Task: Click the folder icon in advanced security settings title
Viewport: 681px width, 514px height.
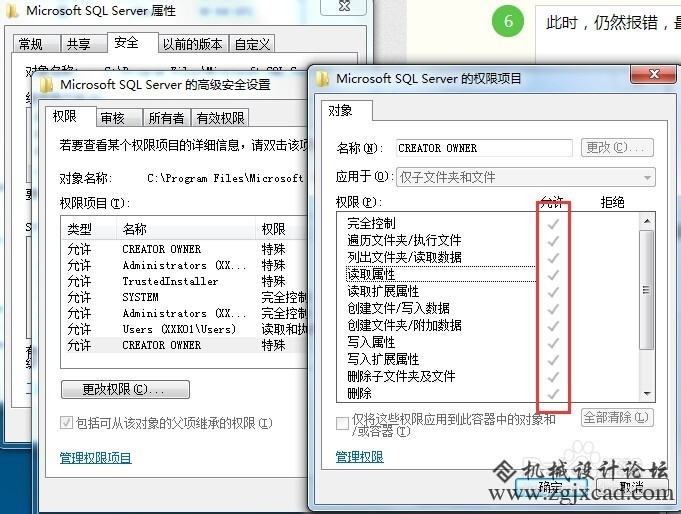Action: point(46,84)
